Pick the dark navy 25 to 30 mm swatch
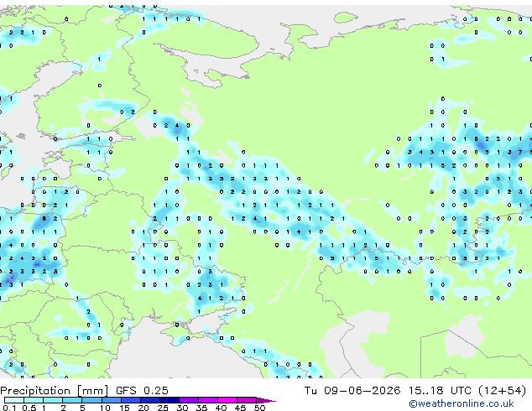 (169, 400)
